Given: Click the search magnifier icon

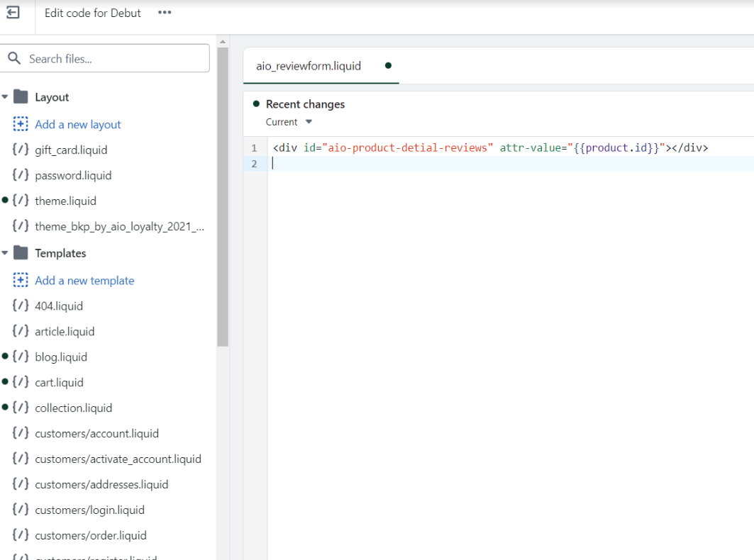Looking at the screenshot, I should tap(14, 58).
